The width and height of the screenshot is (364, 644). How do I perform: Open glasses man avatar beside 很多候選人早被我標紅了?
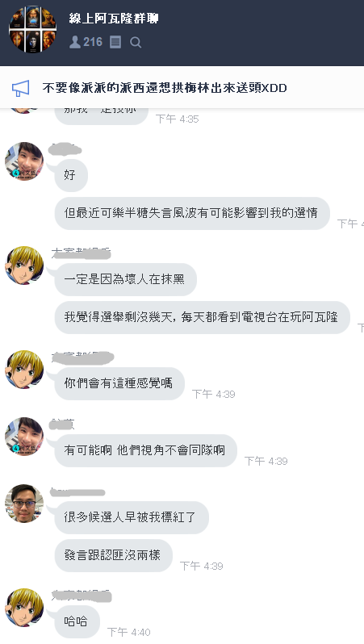coord(24,503)
